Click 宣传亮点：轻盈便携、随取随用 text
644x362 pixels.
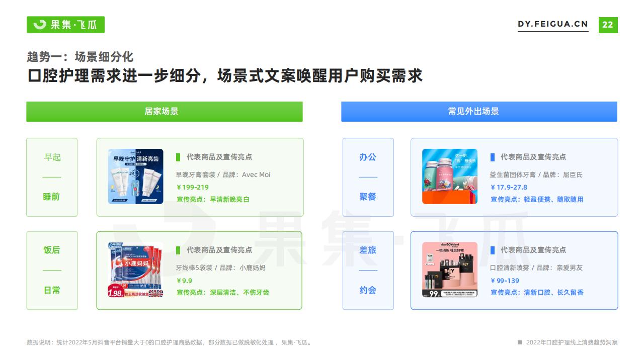pos(537,200)
